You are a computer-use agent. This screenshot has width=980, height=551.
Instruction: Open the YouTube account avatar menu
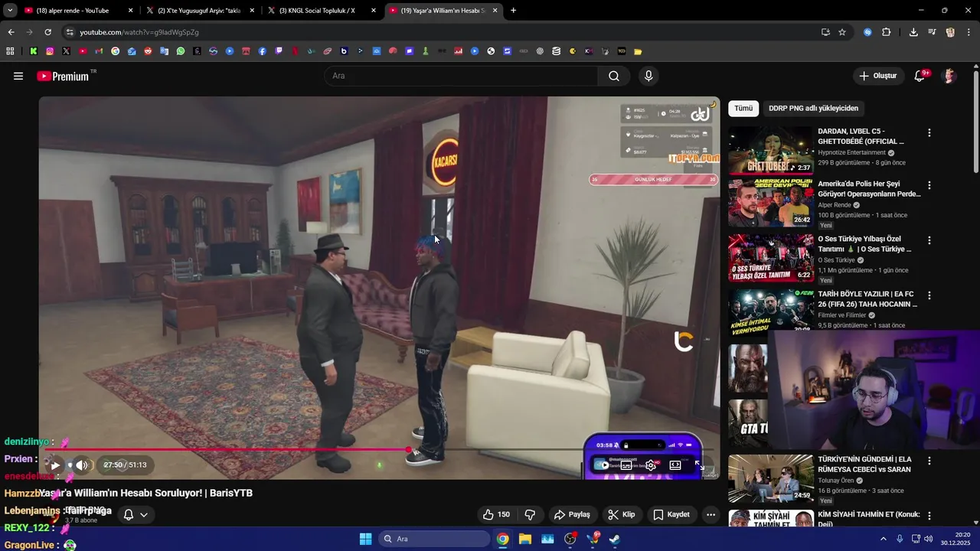(x=949, y=76)
